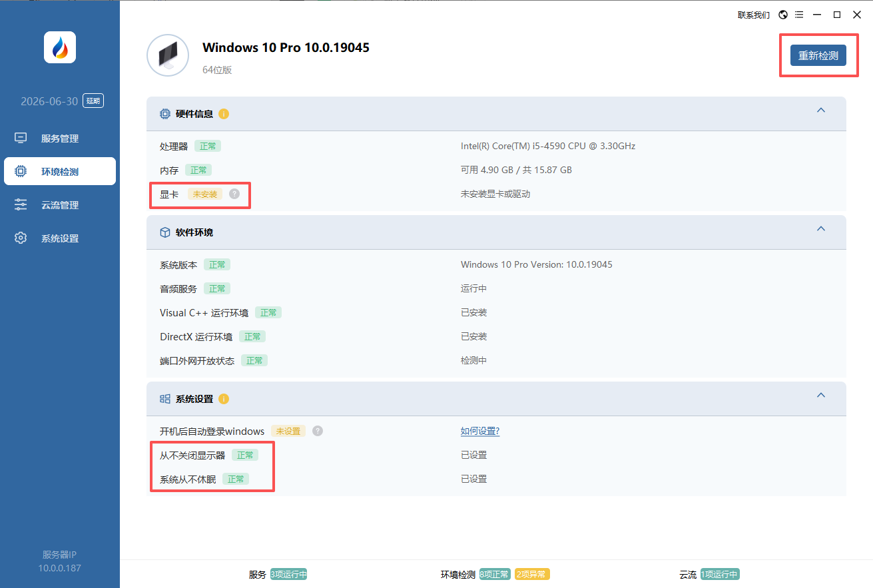Click the computer avatar thumbnail icon
The width and height of the screenshot is (873, 588).
pos(168,55)
